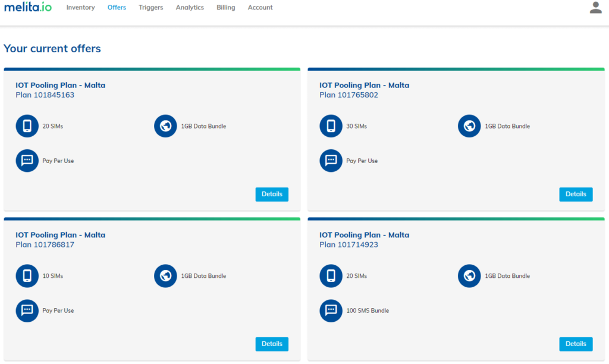Open the Inventory menu
The image size is (609, 364).
[x=80, y=8]
